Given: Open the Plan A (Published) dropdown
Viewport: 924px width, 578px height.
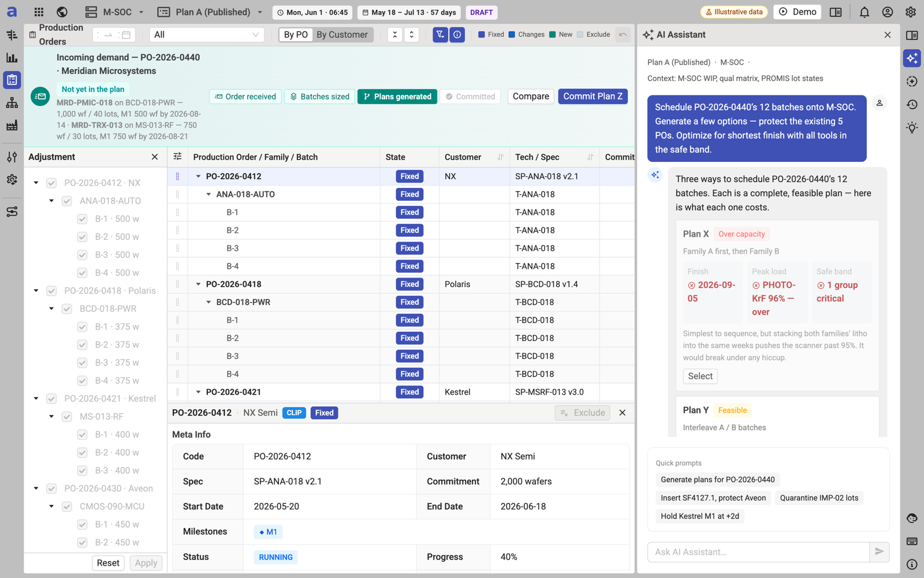Looking at the screenshot, I should pos(210,12).
